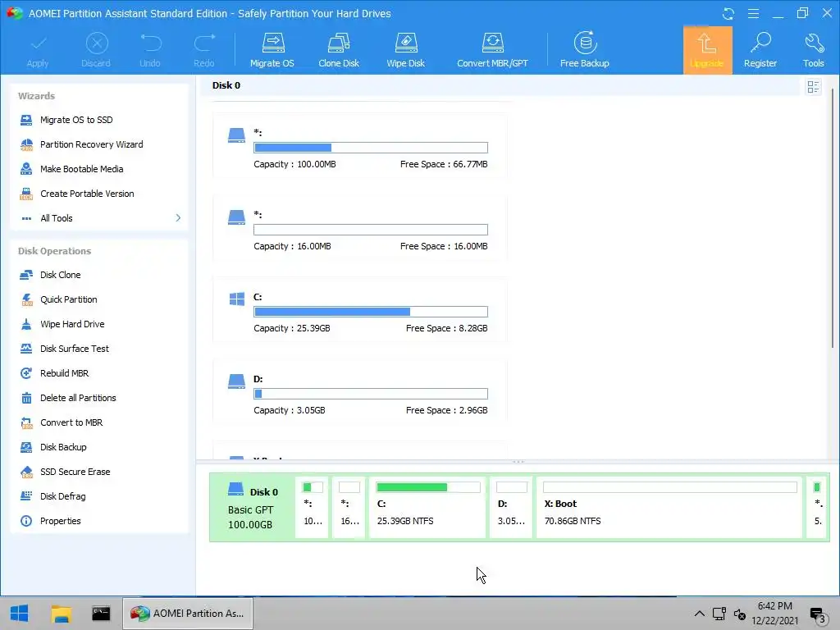Expand the All Tools submenu arrow

coord(178,218)
